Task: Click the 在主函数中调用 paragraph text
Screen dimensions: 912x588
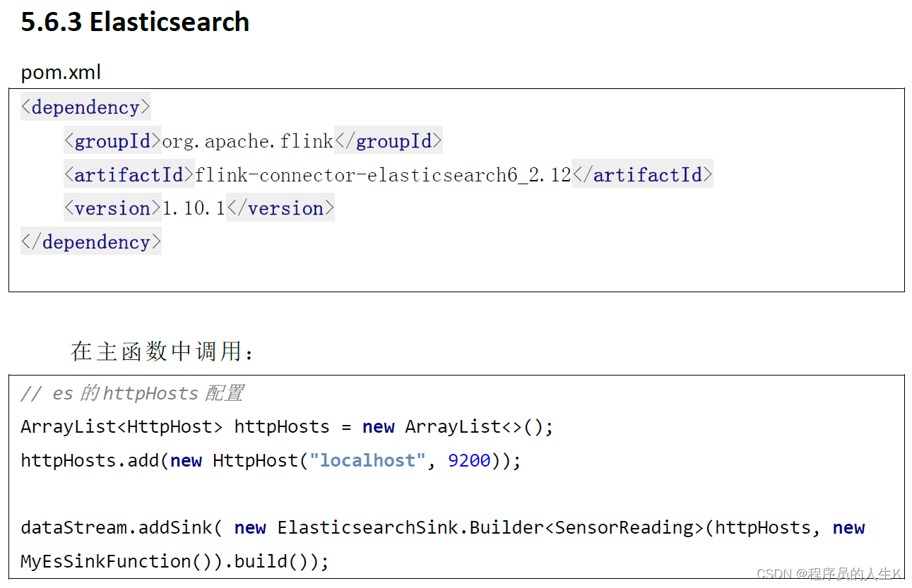Action: click(x=162, y=351)
